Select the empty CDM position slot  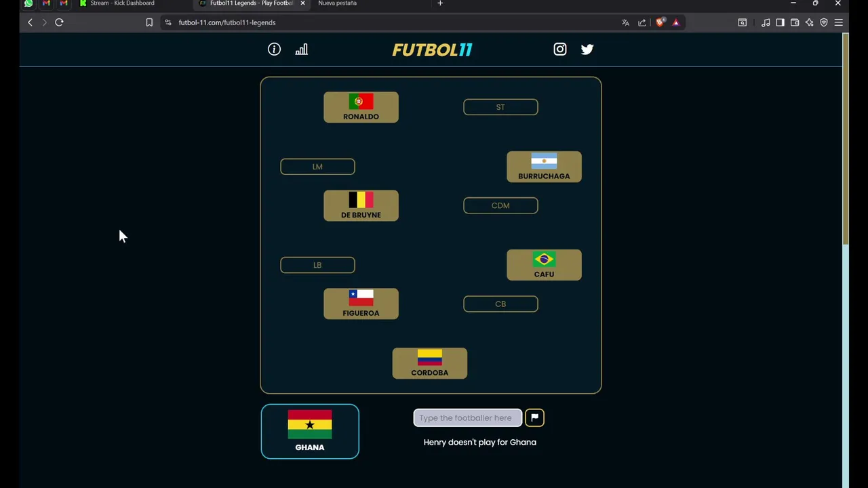[500, 205]
